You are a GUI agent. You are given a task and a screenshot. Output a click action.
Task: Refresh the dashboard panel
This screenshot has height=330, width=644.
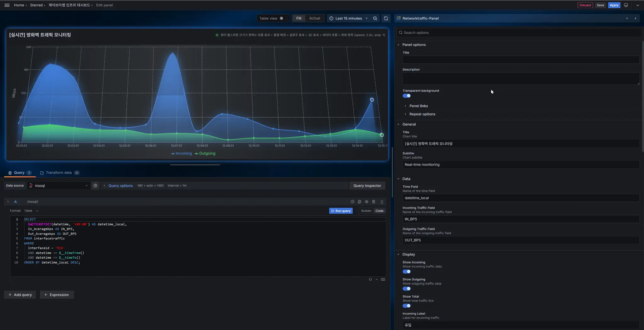pos(386,18)
